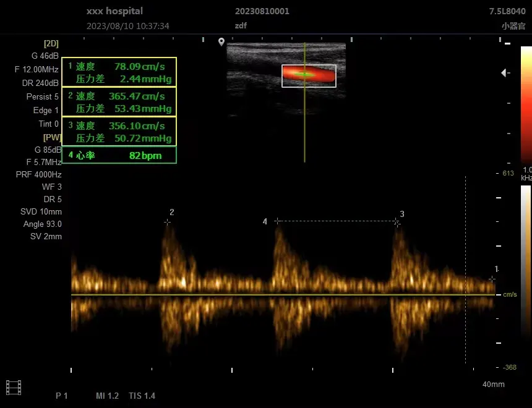The width and height of the screenshot is (532, 408).
Task: Click the 7.5L8040 probe label
Action: point(507,11)
